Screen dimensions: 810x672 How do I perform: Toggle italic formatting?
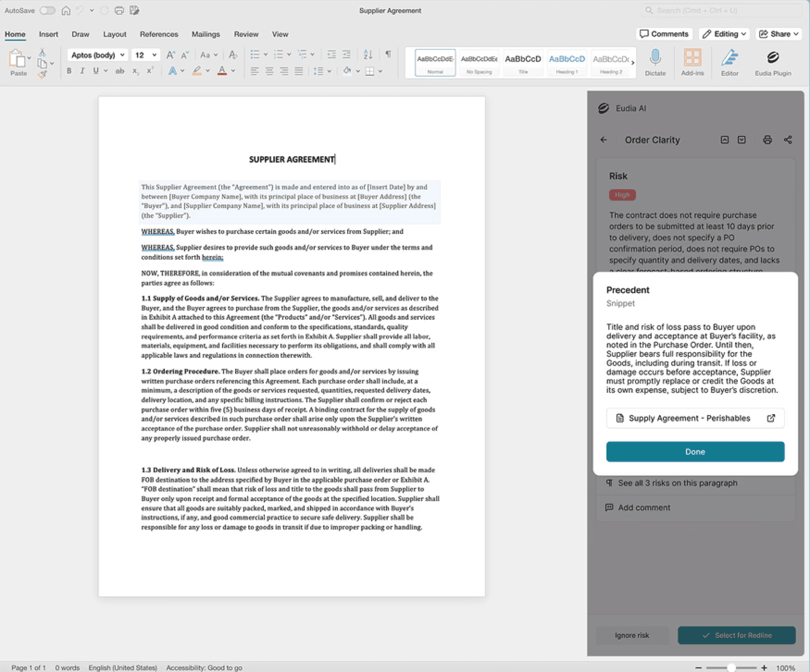(x=82, y=71)
